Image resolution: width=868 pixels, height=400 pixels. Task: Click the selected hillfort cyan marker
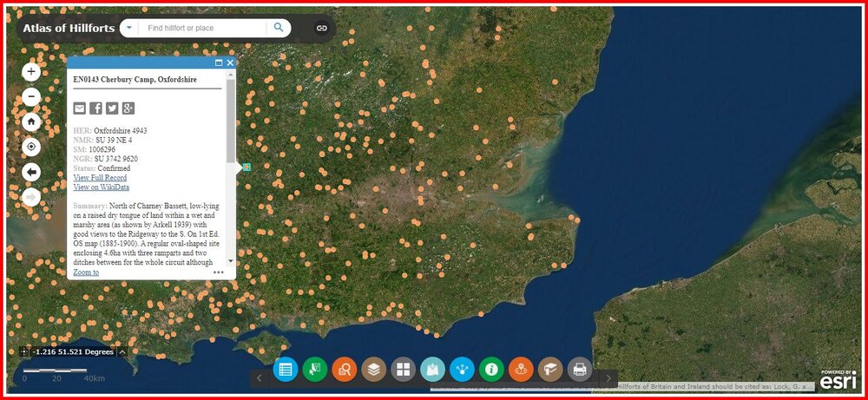pos(247,167)
